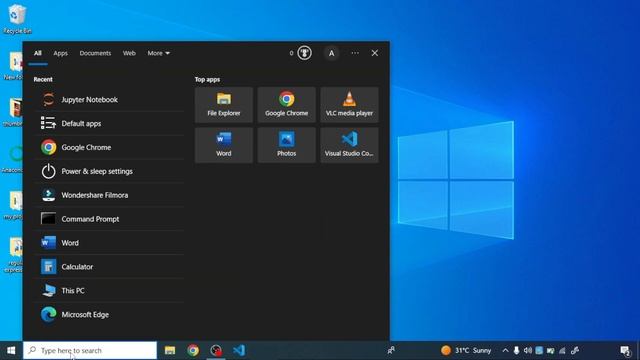Open the People icon on taskbar
This screenshot has width=640, height=360.
[x=391, y=350]
